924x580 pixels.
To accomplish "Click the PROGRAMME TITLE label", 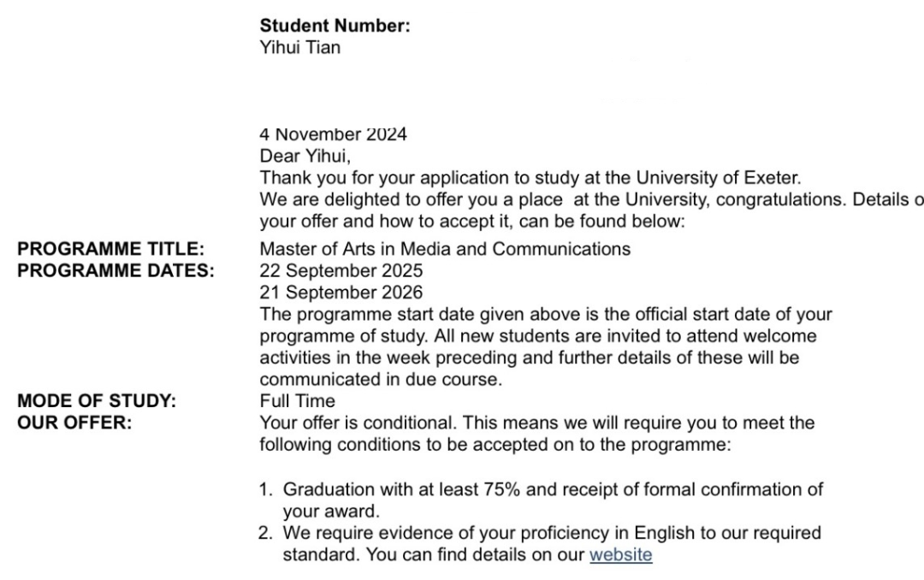I will tap(111, 249).
